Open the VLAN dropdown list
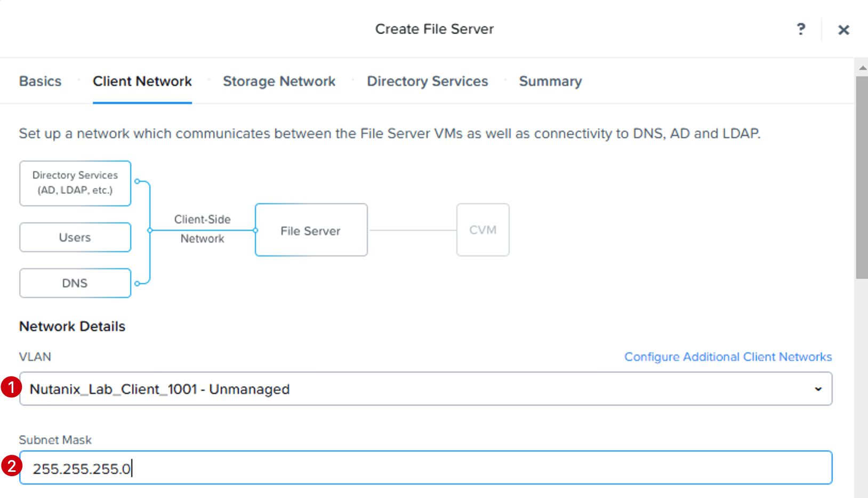Viewport: 868px width, 498px height. coord(426,389)
